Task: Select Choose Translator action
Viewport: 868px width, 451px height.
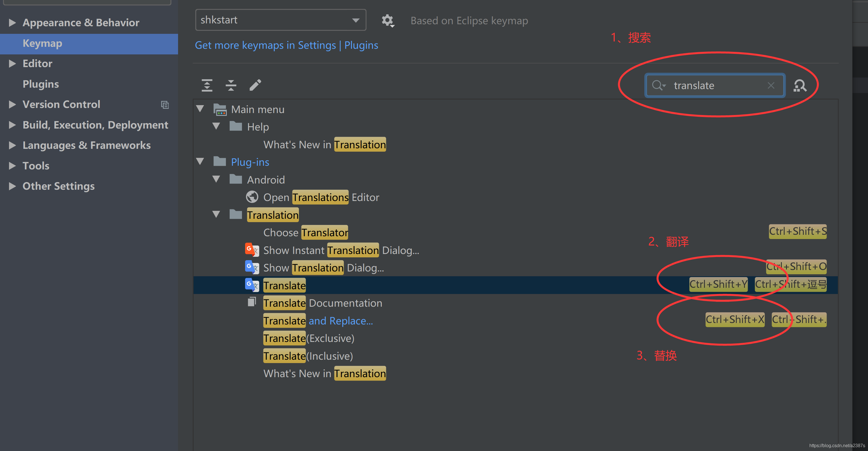Action: 306,232
